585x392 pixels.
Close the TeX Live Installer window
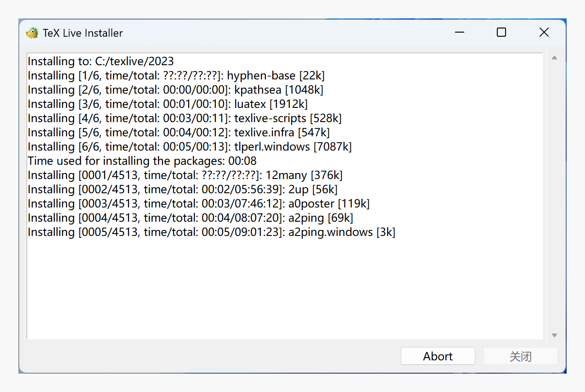(x=544, y=33)
